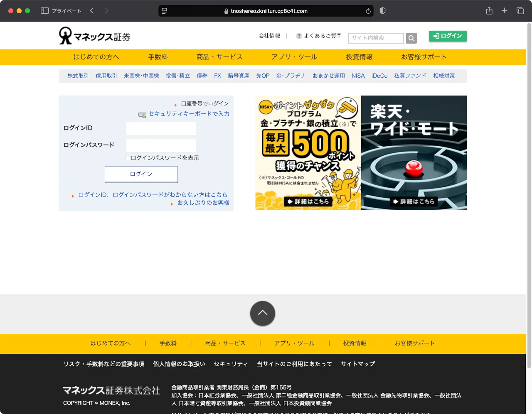Click the site search magnifier icon
Screen dimensions: 532x414
411,38
